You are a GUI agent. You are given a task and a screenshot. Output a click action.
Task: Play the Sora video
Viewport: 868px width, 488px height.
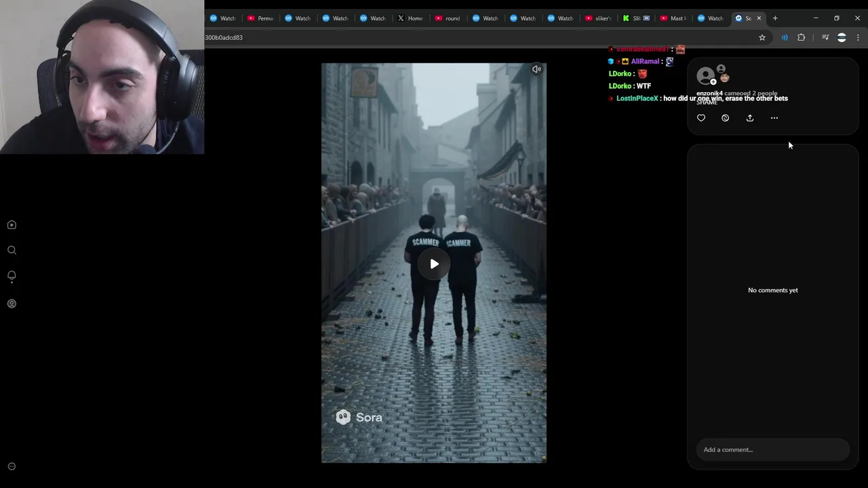pyautogui.click(x=434, y=264)
